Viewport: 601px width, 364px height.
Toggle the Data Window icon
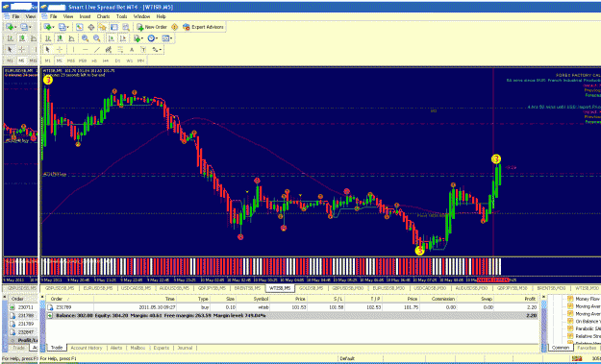(91, 27)
